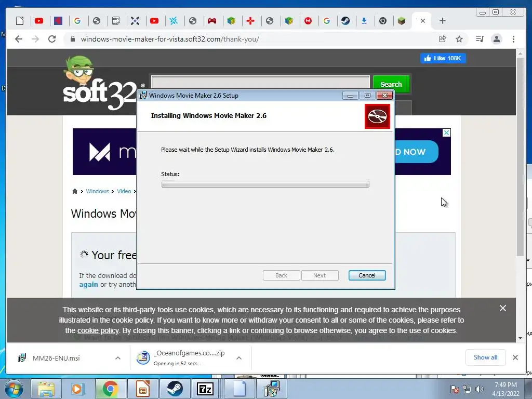This screenshot has width=532, height=399.
Task: Click the network tray icon
Action: (x=467, y=389)
